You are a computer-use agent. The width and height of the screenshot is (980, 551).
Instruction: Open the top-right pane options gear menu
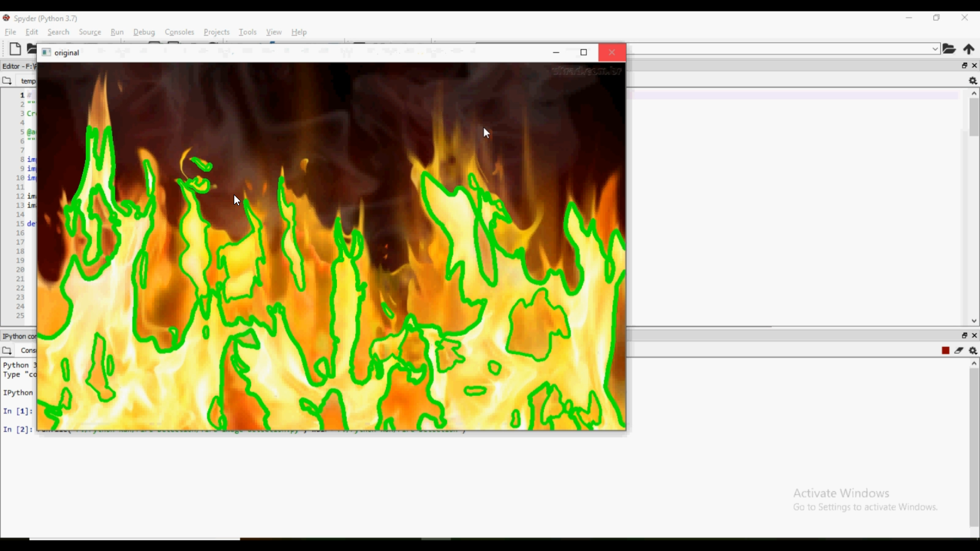(x=973, y=80)
